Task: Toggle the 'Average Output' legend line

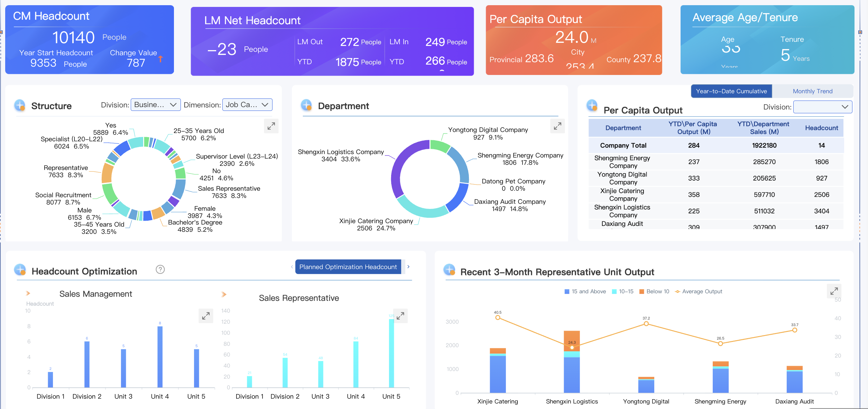Action: click(x=699, y=292)
